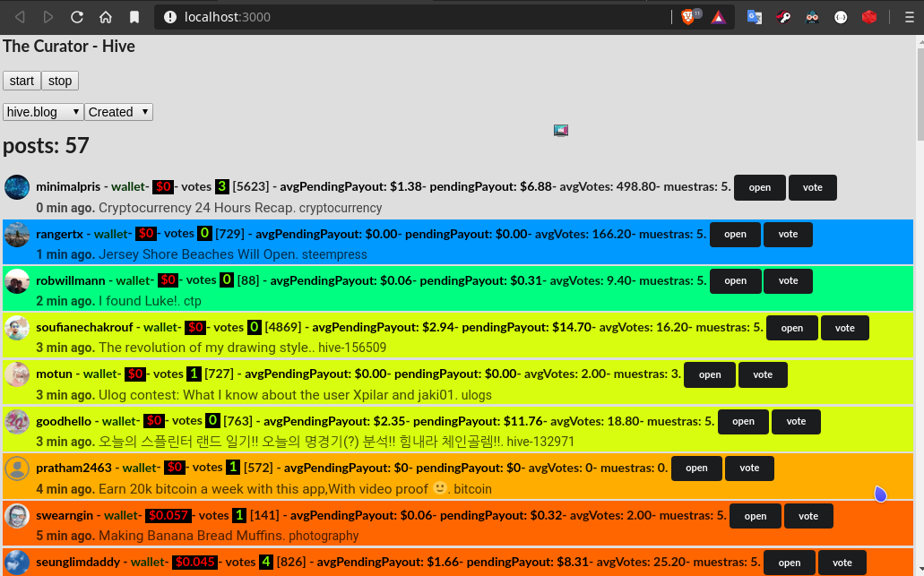Vote on the rangertx post
924x576 pixels.
pos(788,235)
